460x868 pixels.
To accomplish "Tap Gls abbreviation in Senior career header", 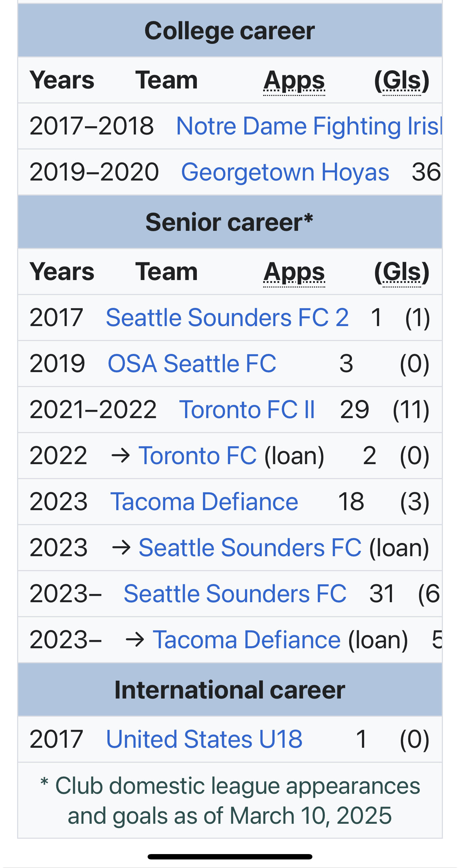I will (x=402, y=272).
